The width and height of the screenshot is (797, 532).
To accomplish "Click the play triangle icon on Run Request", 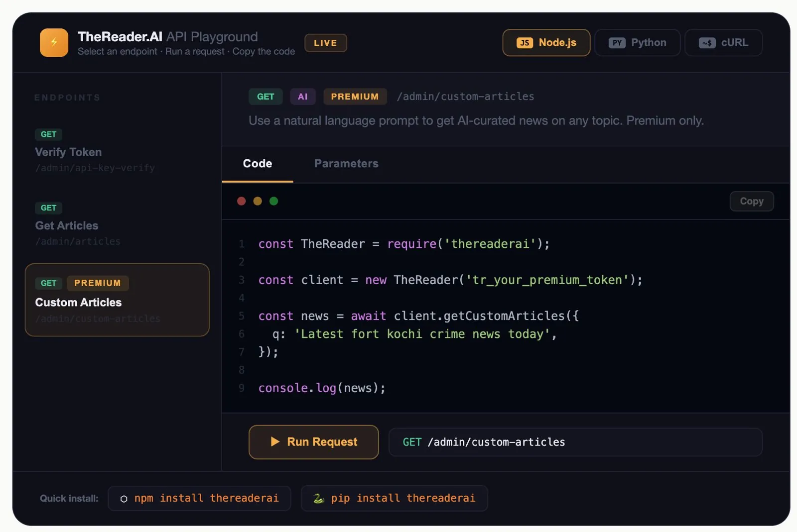I will pos(275,441).
